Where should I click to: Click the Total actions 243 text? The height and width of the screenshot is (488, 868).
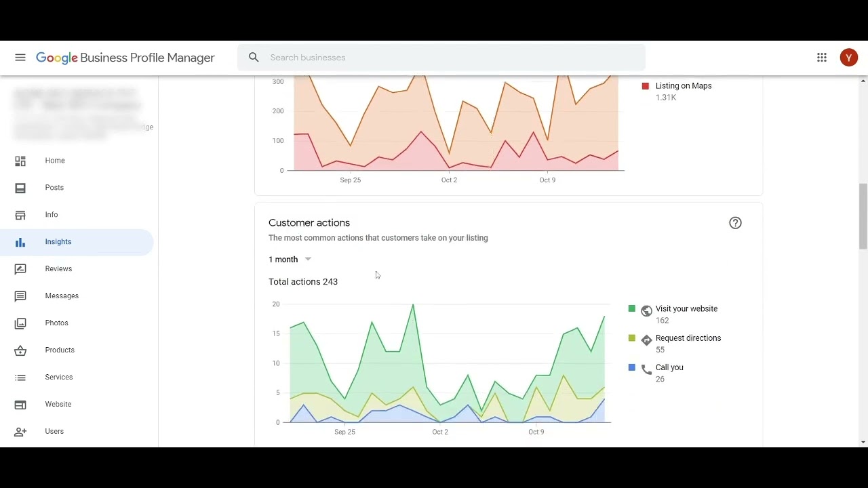[303, 282]
